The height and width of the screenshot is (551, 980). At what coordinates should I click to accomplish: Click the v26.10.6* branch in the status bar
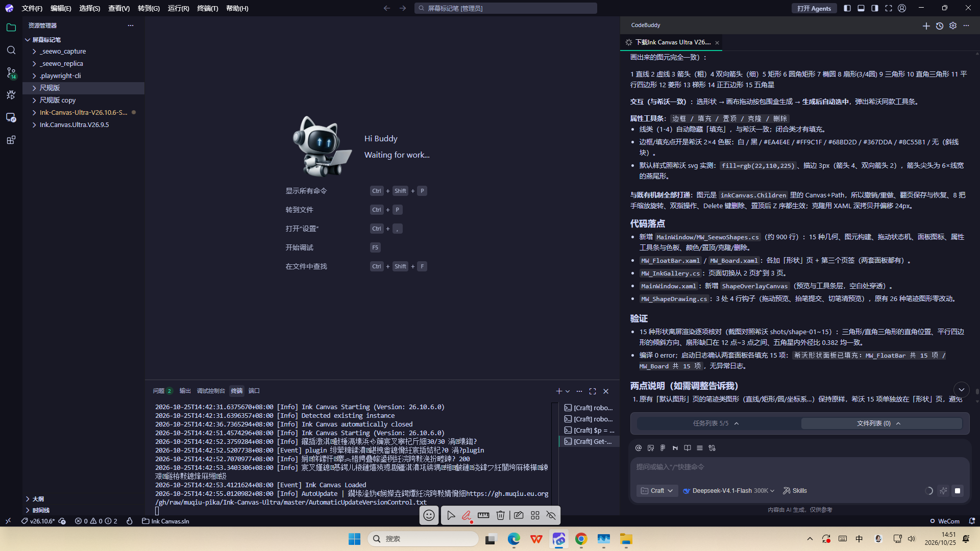[x=38, y=521]
